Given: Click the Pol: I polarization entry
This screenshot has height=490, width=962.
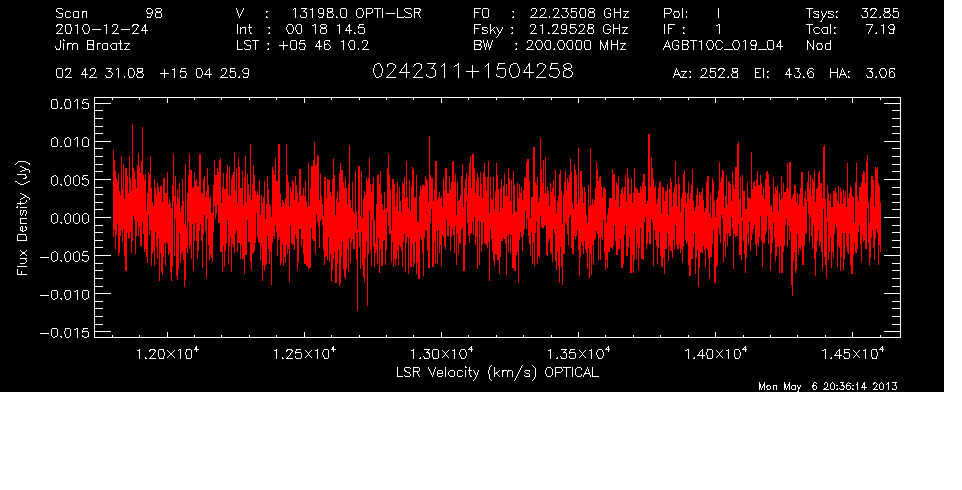Looking at the screenshot, I should pos(691,13).
